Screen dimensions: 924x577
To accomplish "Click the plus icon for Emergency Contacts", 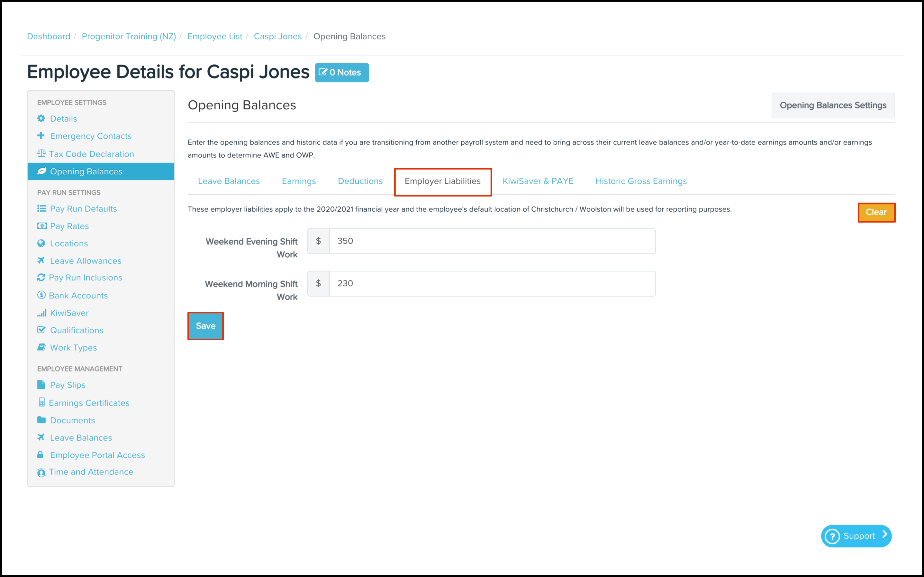I will coord(41,135).
